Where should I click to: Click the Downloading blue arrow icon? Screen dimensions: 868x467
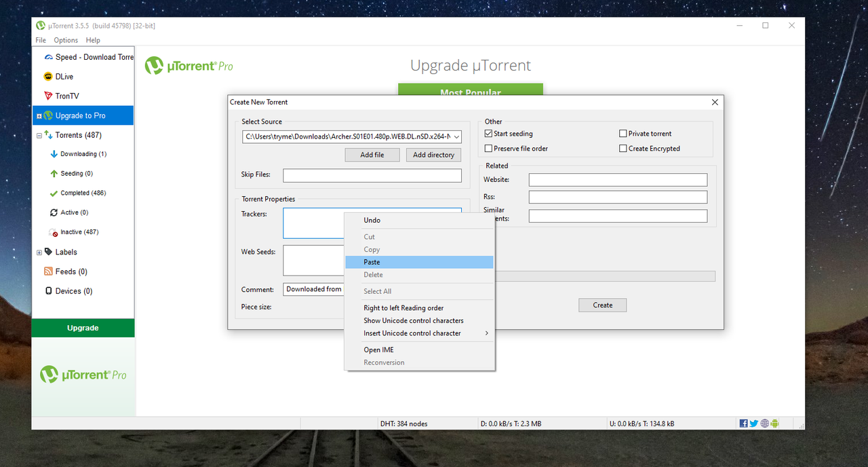pyautogui.click(x=54, y=154)
